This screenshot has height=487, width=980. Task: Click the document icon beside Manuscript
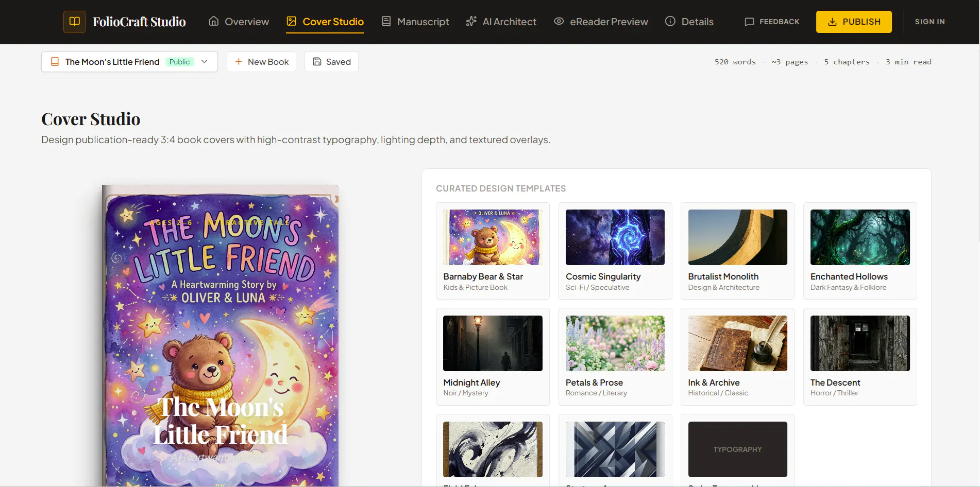(386, 21)
